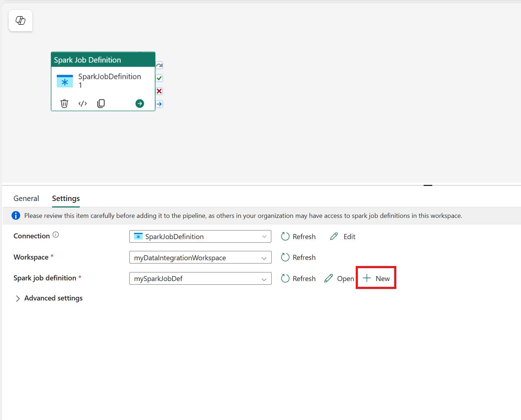Viewport: 521px width, 420px height.
Task: Select the On skip connector
Action: click(159, 65)
